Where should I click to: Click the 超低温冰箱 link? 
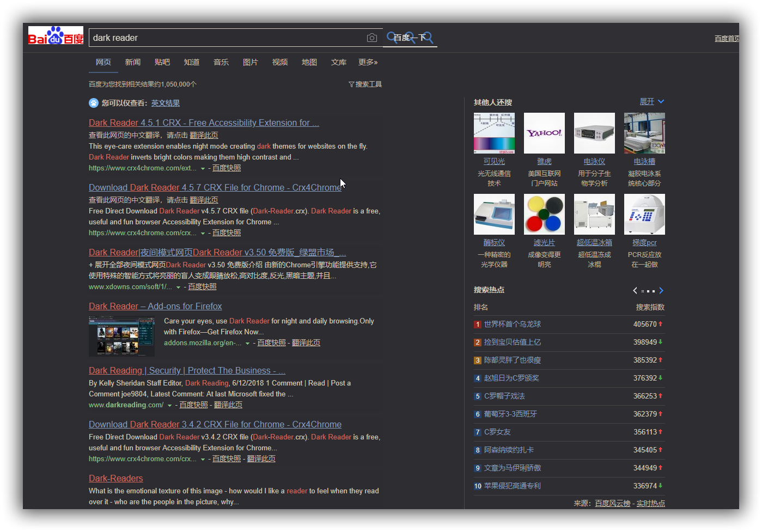pyautogui.click(x=594, y=243)
